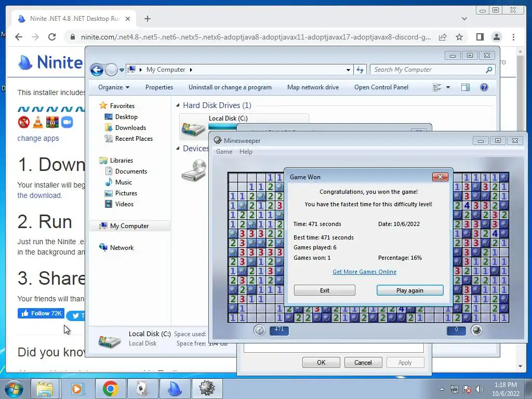Click the Explorer help question-mark icon

click(x=484, y=87)
